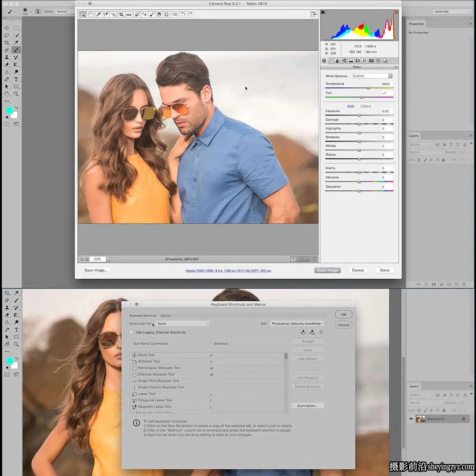
Task: Select the Move tool in Photoshop toolbar
Action: click(7, 28)
